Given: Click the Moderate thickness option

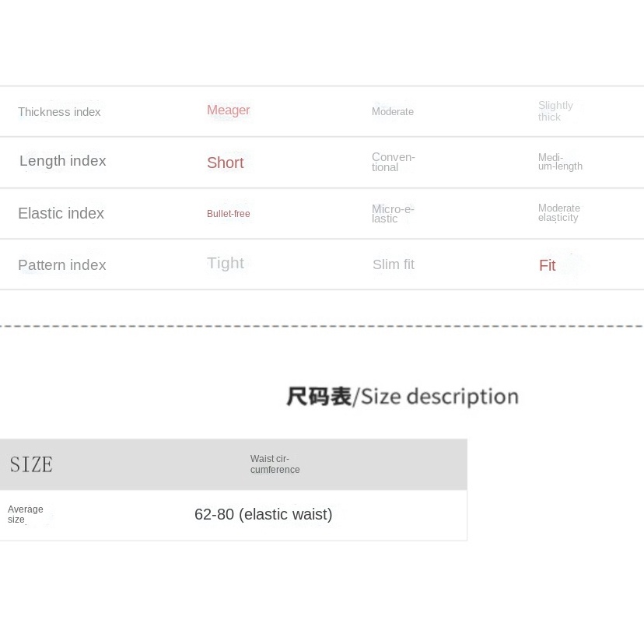Looking at the screenshot, I should [393, 112].
